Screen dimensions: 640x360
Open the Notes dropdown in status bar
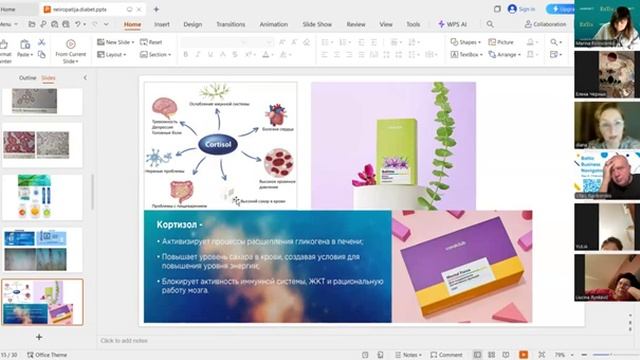pyautogui.click(x=408, y=355)
